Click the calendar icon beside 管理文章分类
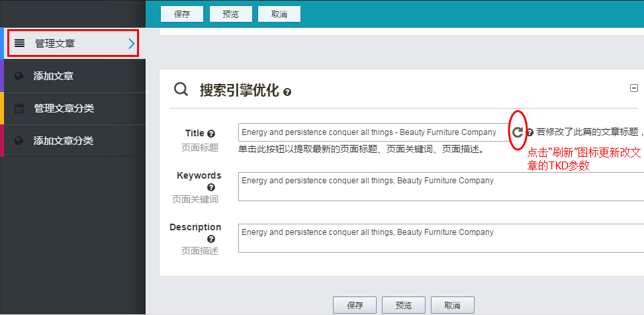Screen dimensions: 644x315 tap(19, 109)
